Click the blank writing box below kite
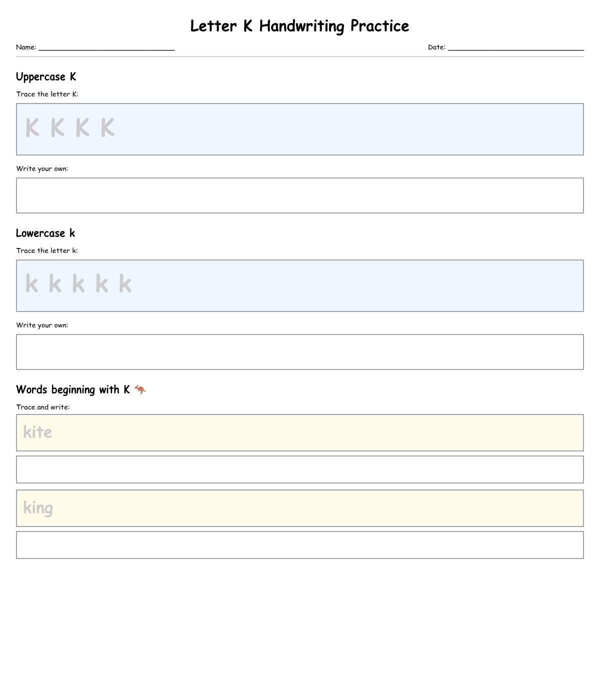Image resolution: width=600 pixels, height=700 pixels. (x=300, y=469)
